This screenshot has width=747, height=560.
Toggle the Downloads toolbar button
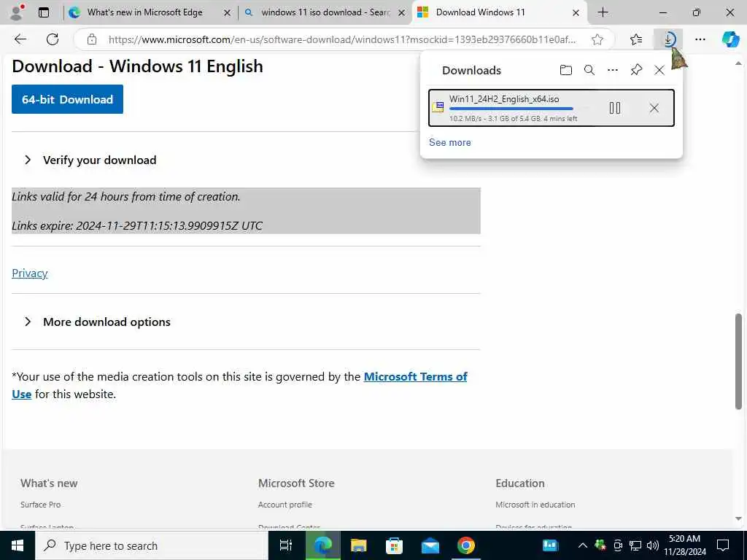click(x=668, y=39)
